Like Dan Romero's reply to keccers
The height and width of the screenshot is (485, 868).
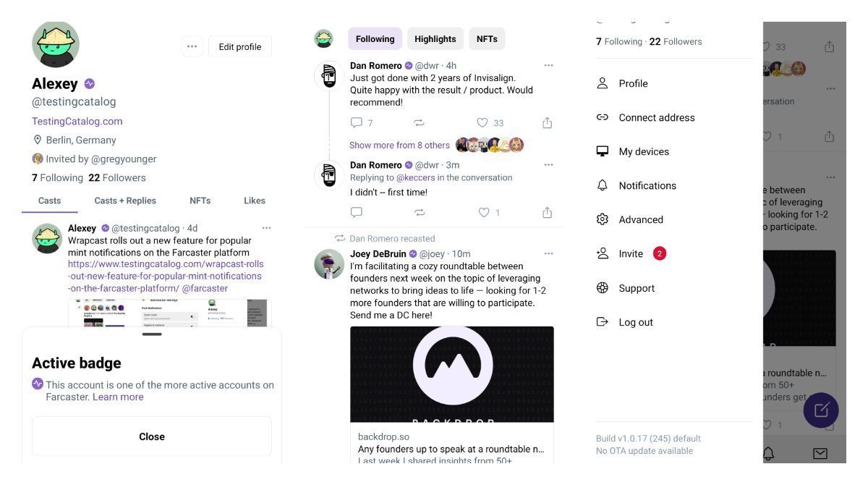pos(481,212)
